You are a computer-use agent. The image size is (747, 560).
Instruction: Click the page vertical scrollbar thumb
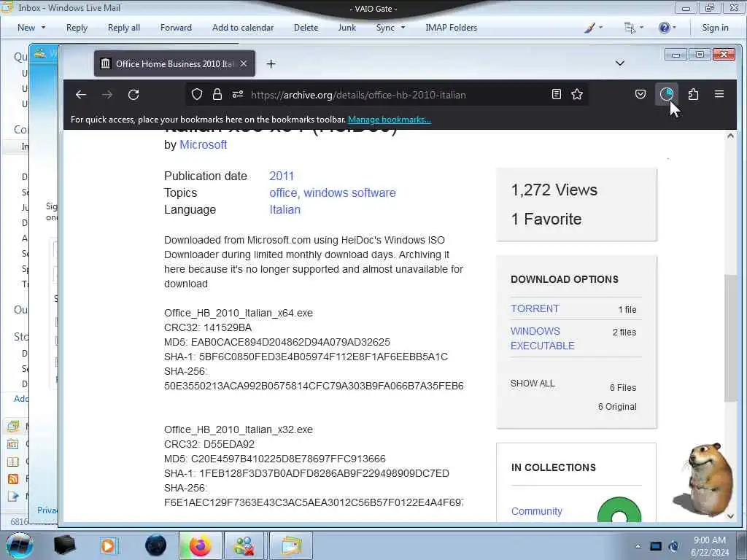pyautogui.click(x=730, y=338)
